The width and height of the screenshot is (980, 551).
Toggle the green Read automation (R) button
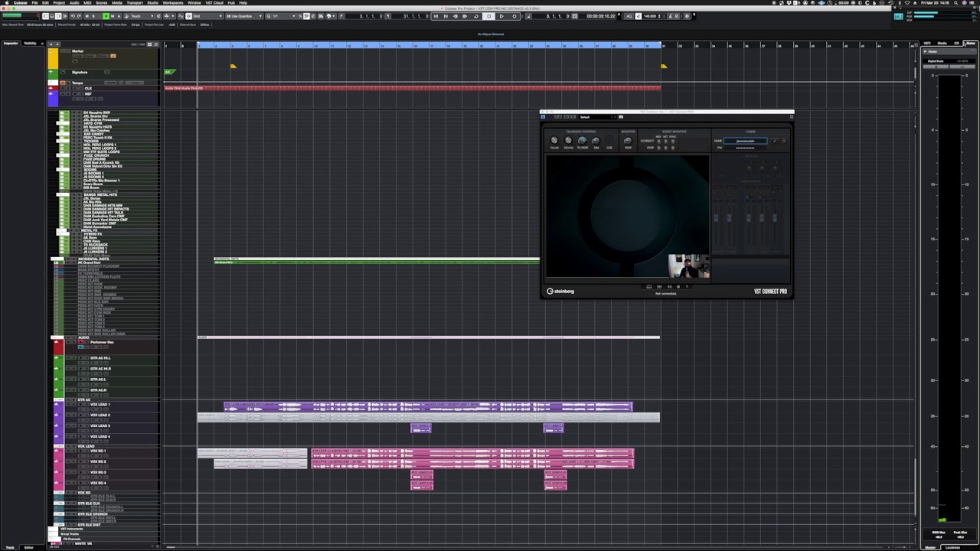(106, 16)
